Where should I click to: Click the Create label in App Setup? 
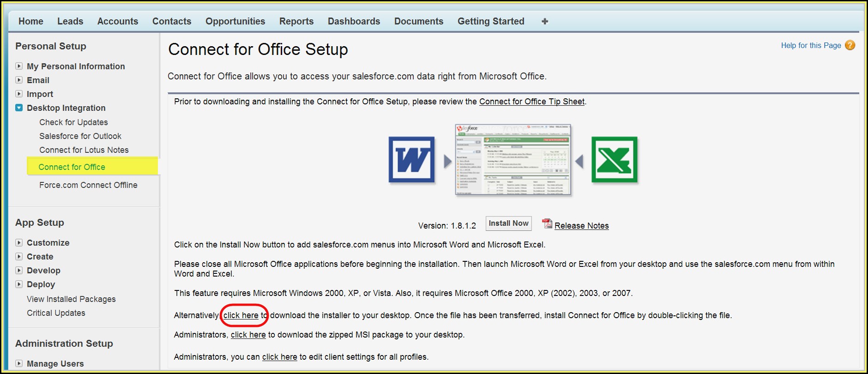tap(40, 257)
